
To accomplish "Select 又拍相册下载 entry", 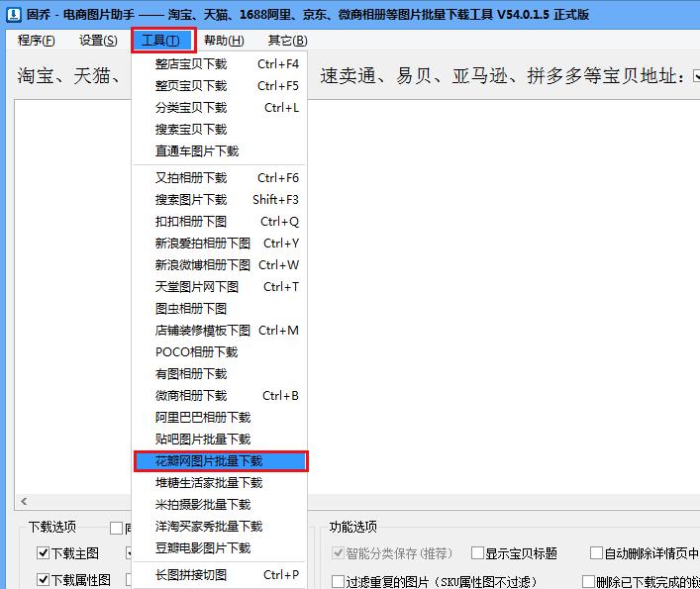I will coord(220,178).
